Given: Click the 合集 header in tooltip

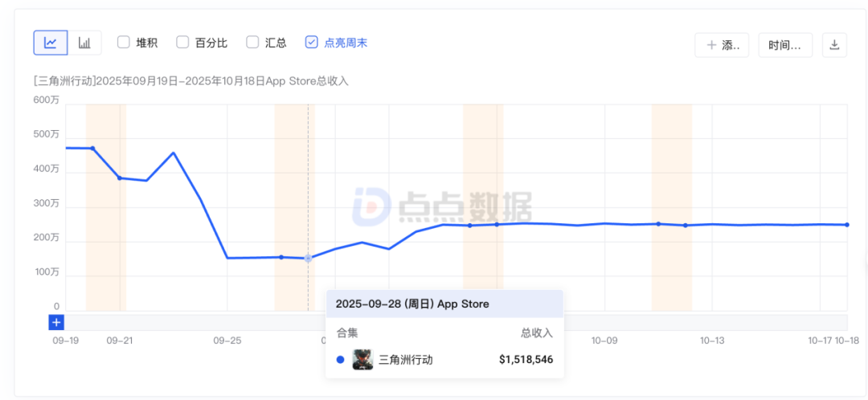Looking at the screenshot, I should [347, 333].
